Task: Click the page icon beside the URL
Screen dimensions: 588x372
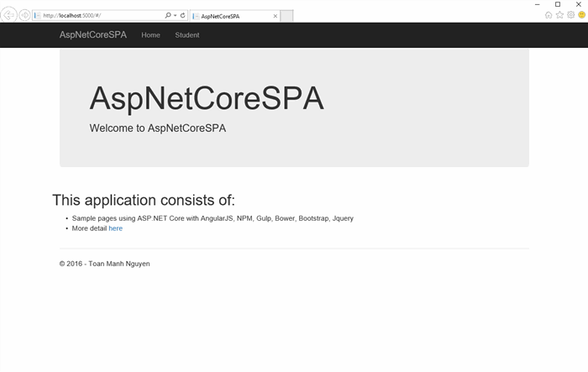Action: 37,15
